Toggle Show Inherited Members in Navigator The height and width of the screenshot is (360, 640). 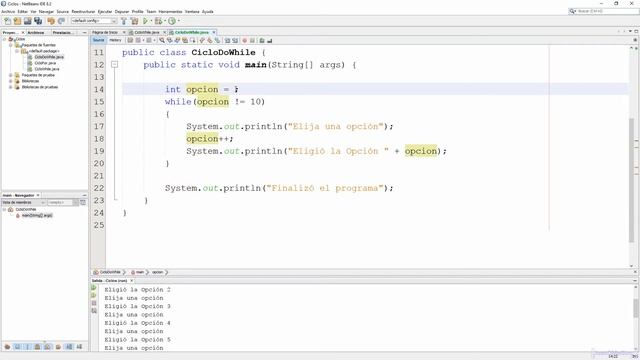pyautogui.click(x=7, y=347)
